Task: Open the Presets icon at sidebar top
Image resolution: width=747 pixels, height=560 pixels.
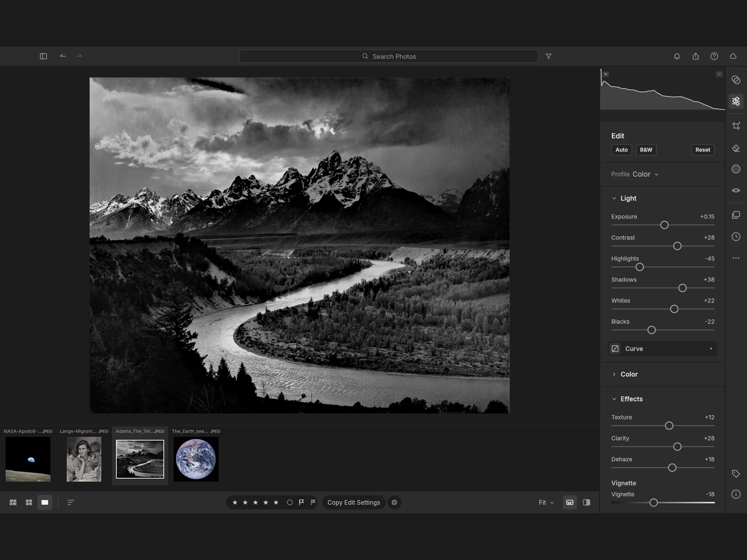Action: [x=736, y=80]
